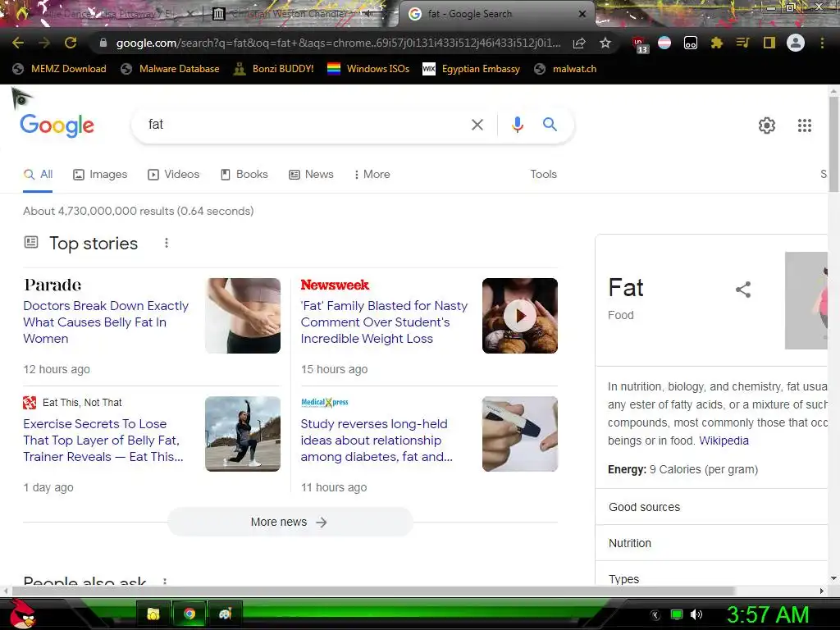This screenshot has height=630, width=840.
Task: Open the Chrome three-dot menu
Action: [x=822, y=43]
